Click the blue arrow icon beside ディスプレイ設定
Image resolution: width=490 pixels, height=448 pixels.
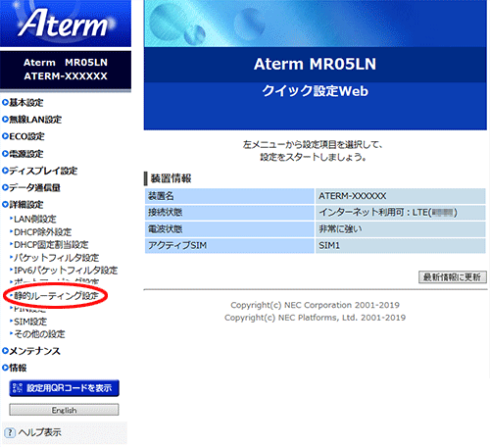pos(5,171)
